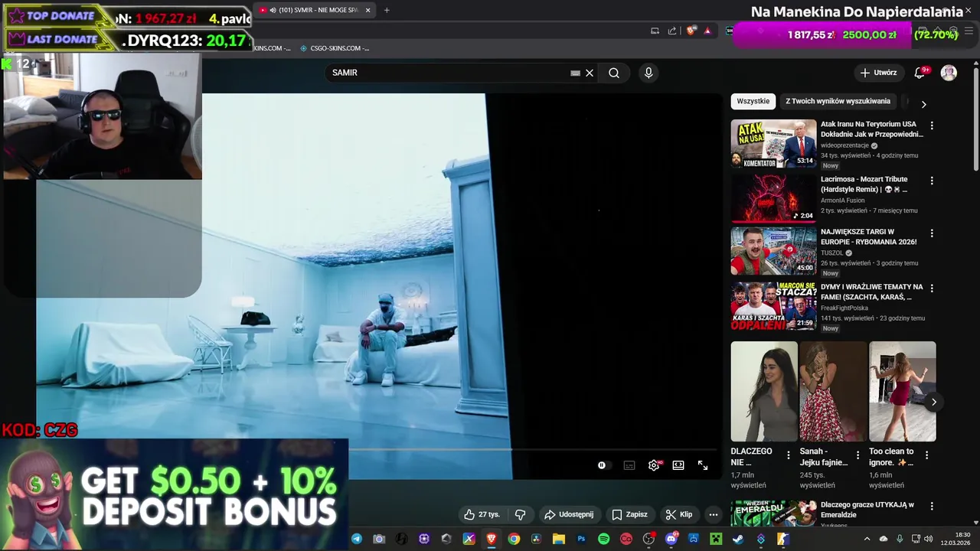Start voice search with the microphone
The width and height of the screenshot is (980, 551).
point(648,73)
